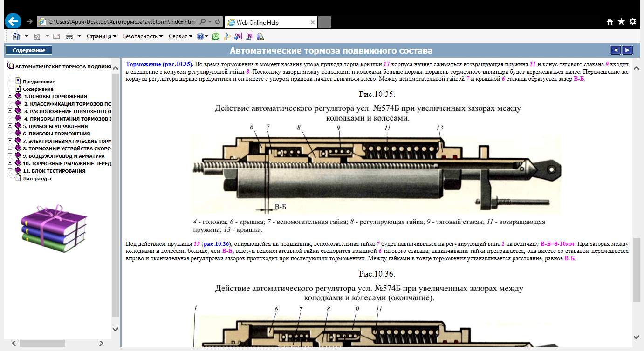Open a new tab beside Web Online Help
644x351 pixels.
click(x=325, y=22)
